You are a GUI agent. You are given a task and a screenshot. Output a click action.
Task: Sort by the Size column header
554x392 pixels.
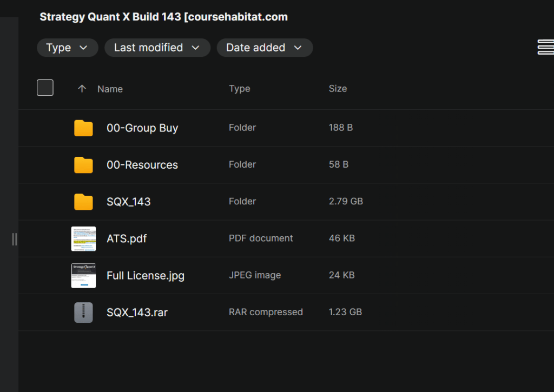pos(338,89)
